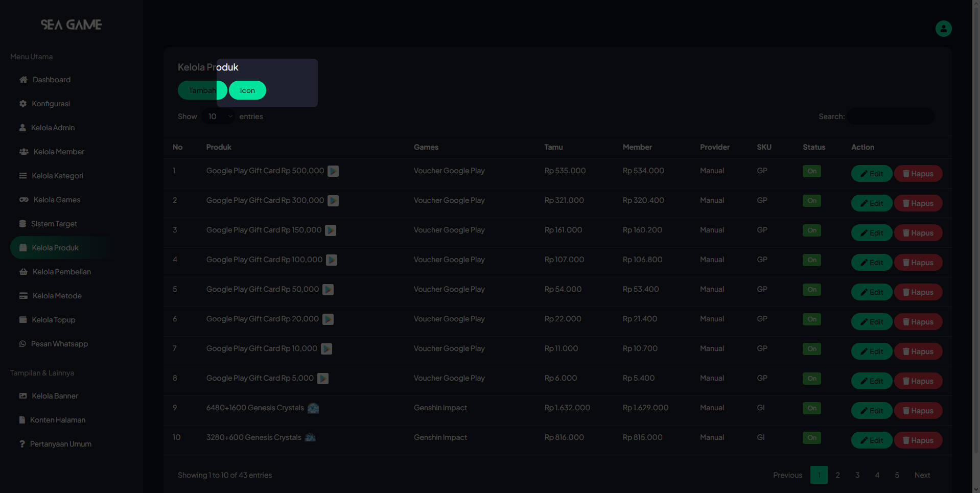Click the Kelola Banner image icon
Image resolution: width=980 pixels, height=493 pixels.
23,396
